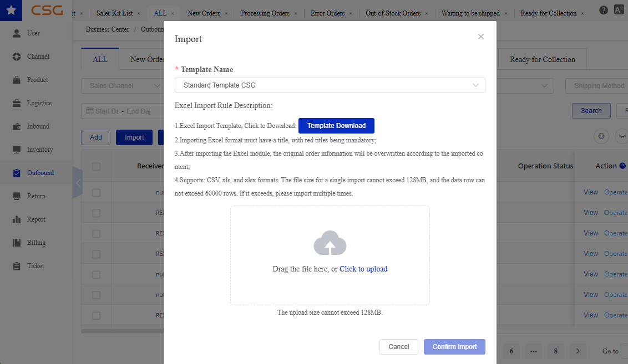Screen dimensions: 628x364
Task: Close the Ready for Collection top tab
Action: [583, 14]
